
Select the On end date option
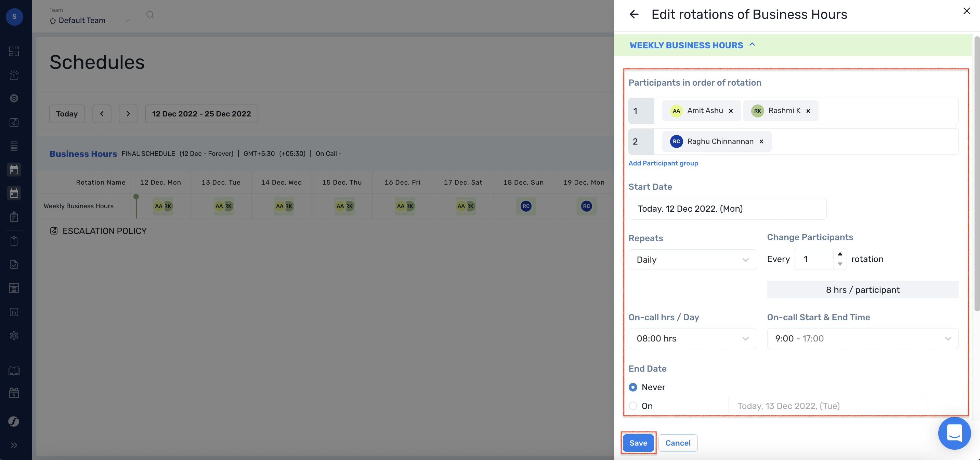tap(633, 406)
